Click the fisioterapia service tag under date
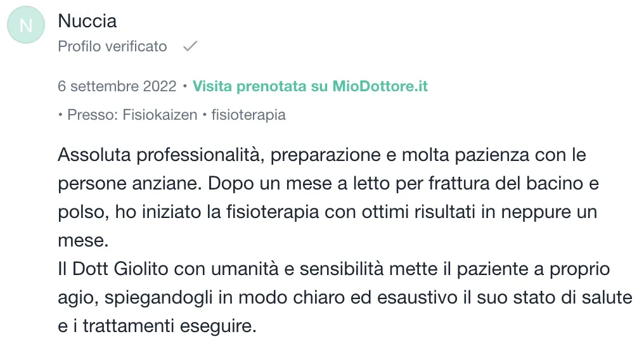This screenshot has height=353, width=644. (248, 115)
